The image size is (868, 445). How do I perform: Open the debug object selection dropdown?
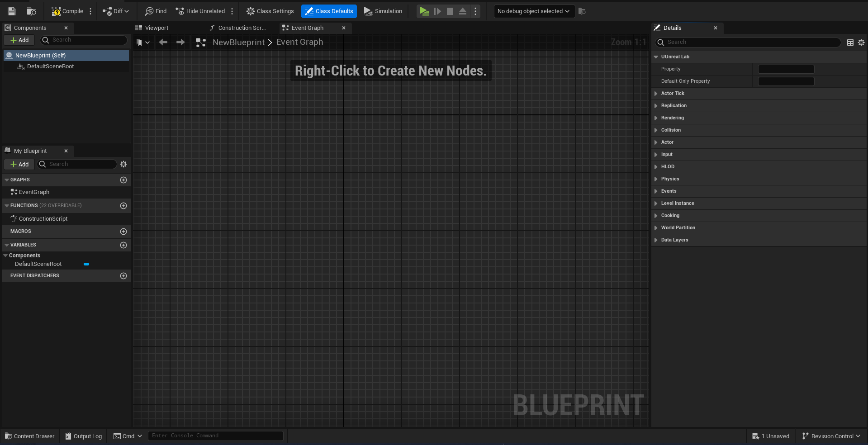point(534,11)
